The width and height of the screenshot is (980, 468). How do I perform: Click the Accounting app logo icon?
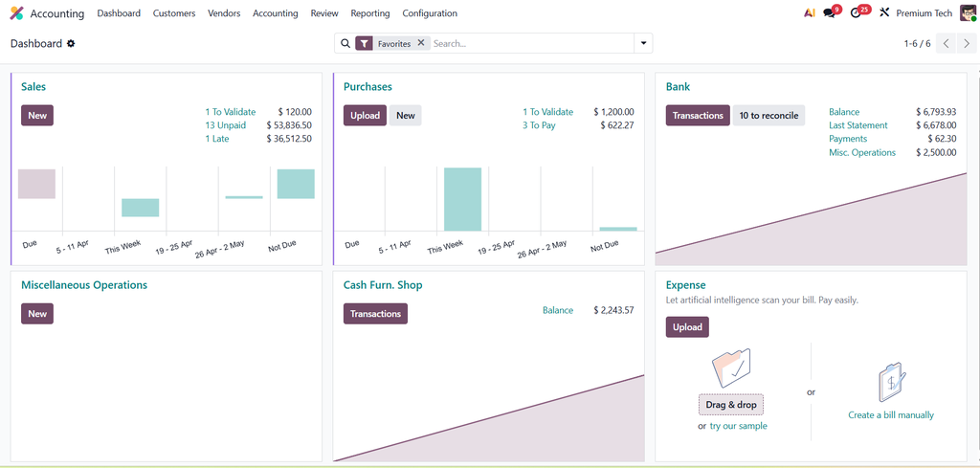click(16, 13)
